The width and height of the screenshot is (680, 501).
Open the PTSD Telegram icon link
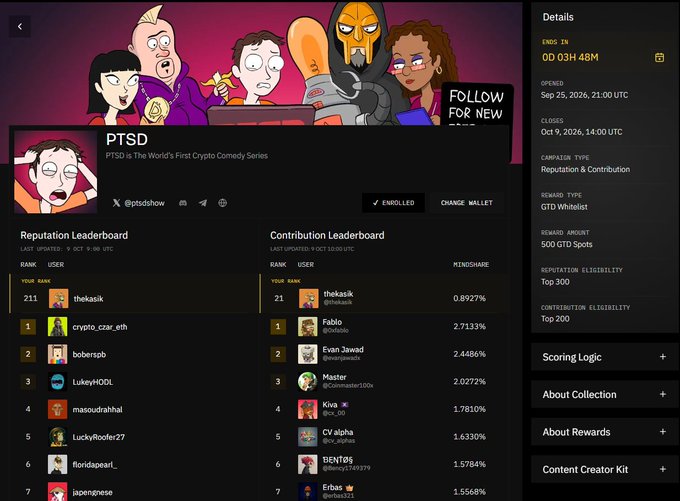pos(203,203)
